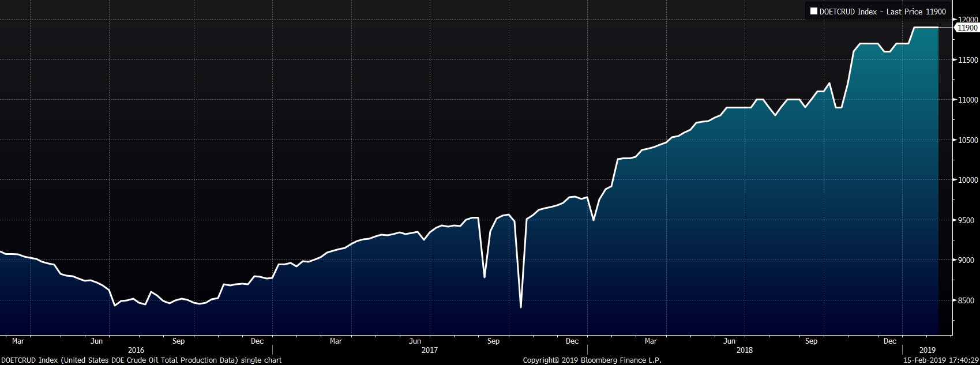Click the 11900 last price flag on the axis
Image resolution: width=980 pixels, height=365 pixels.
967,28
